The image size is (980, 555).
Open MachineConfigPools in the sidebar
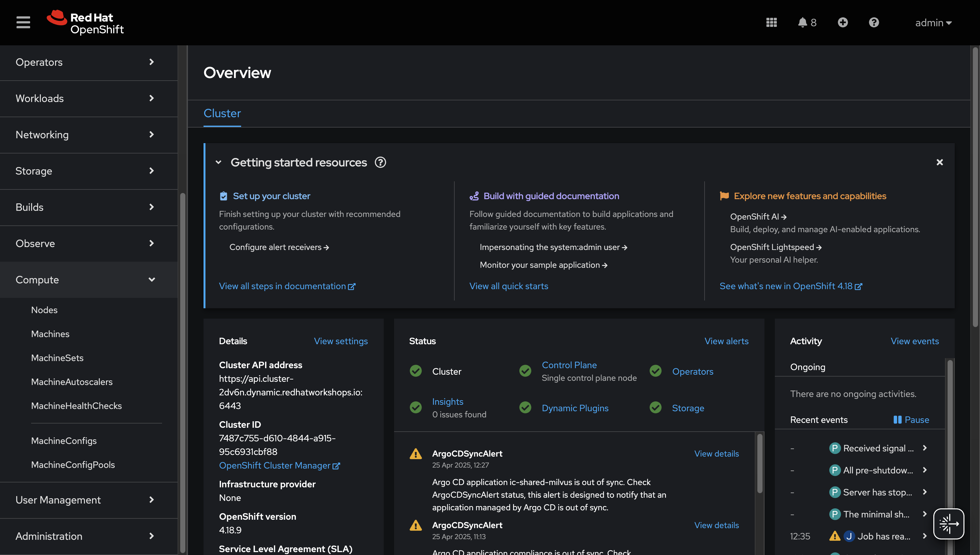73,465
